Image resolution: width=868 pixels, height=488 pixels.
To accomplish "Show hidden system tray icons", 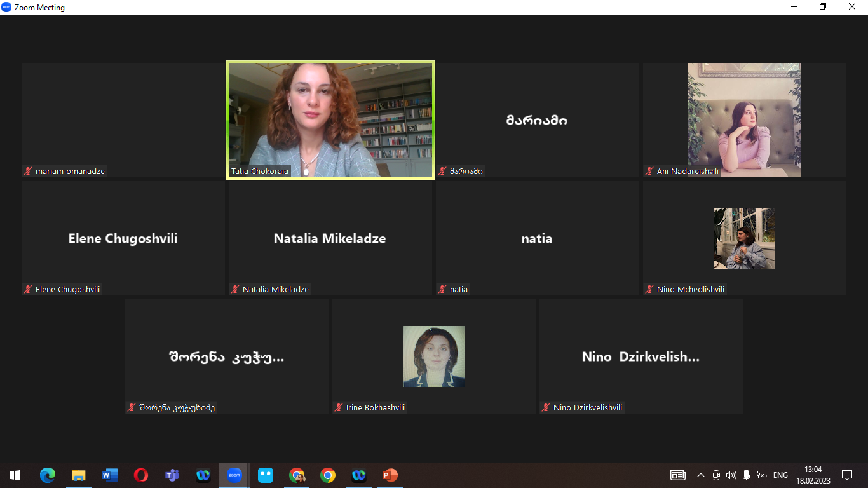I will click(x=701, y=475).
